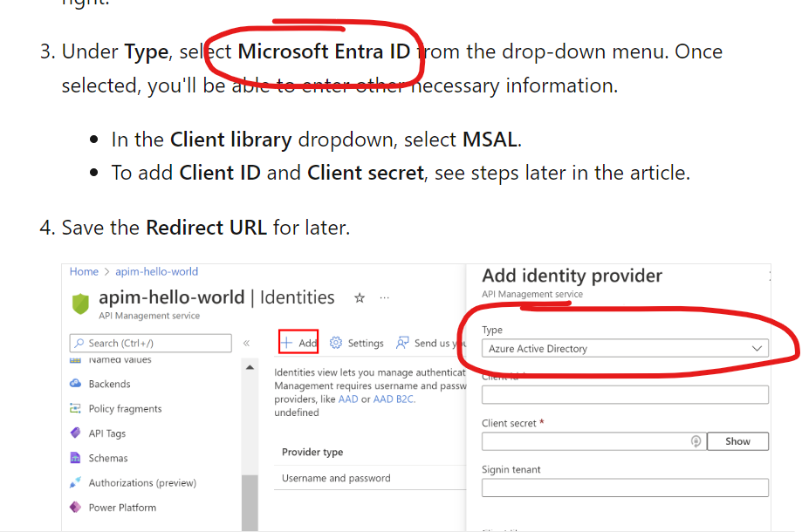Click the Signin tenant input field

point(625,488)
